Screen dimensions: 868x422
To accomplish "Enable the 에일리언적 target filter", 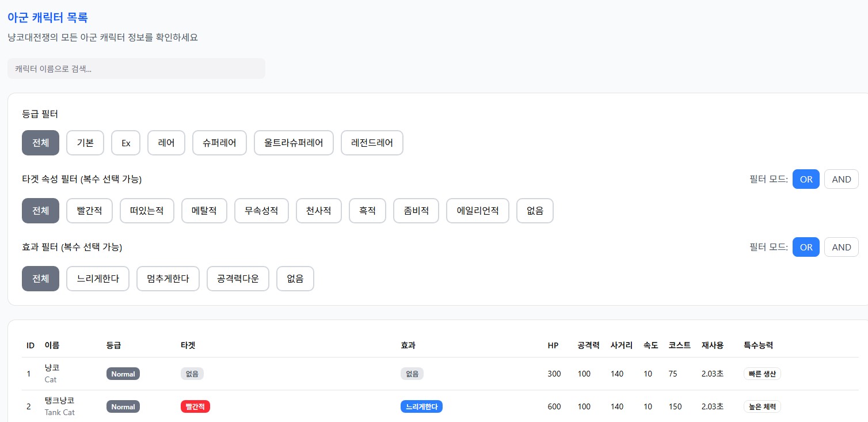I will [x=477, y=211].
